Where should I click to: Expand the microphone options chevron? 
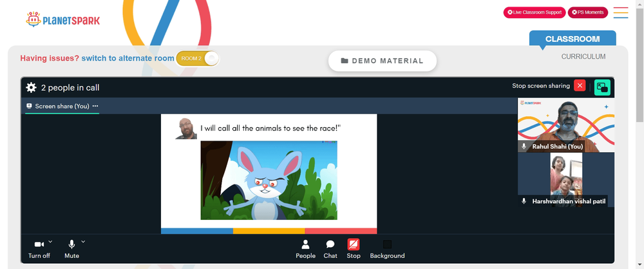83,241
